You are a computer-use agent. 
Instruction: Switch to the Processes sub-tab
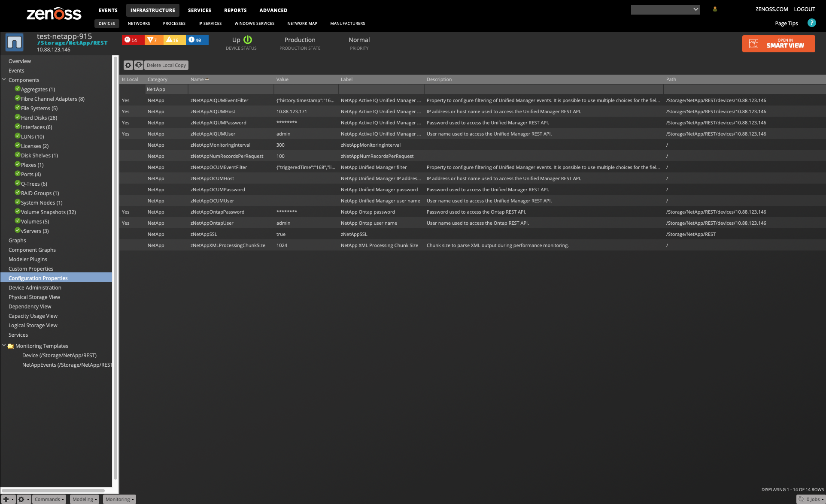[x=174, y=24]
